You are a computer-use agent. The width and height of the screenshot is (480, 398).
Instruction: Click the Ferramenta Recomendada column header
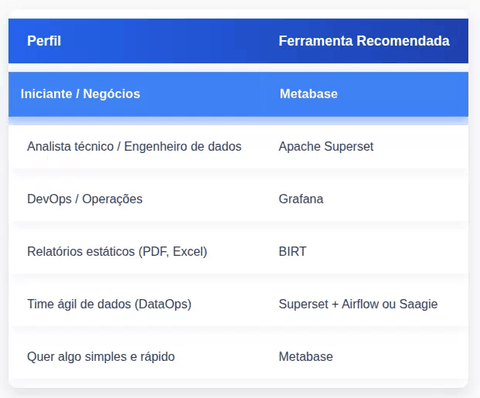(x=364, y=41)
